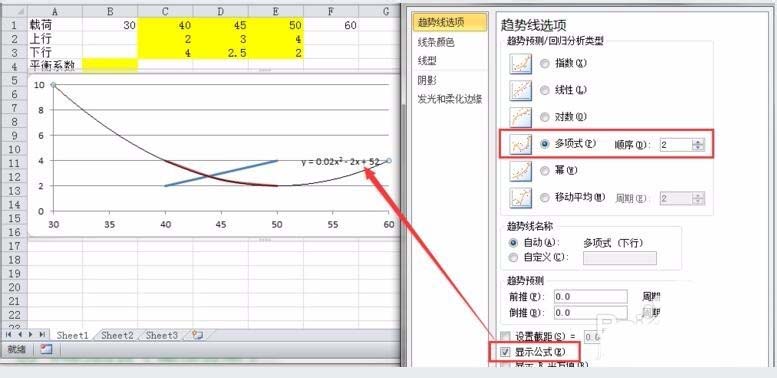Select cell D3 with value 2.5
Image resolution: width=777 pixels, height=378 pixels.
pos(221,53)
